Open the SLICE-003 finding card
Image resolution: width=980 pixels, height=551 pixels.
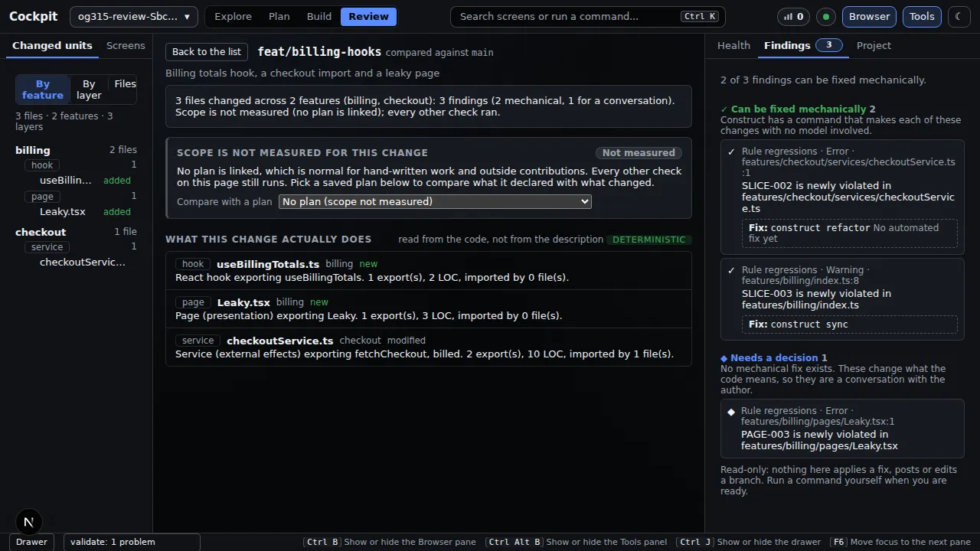pyautogui.click(x=842, y=299)
